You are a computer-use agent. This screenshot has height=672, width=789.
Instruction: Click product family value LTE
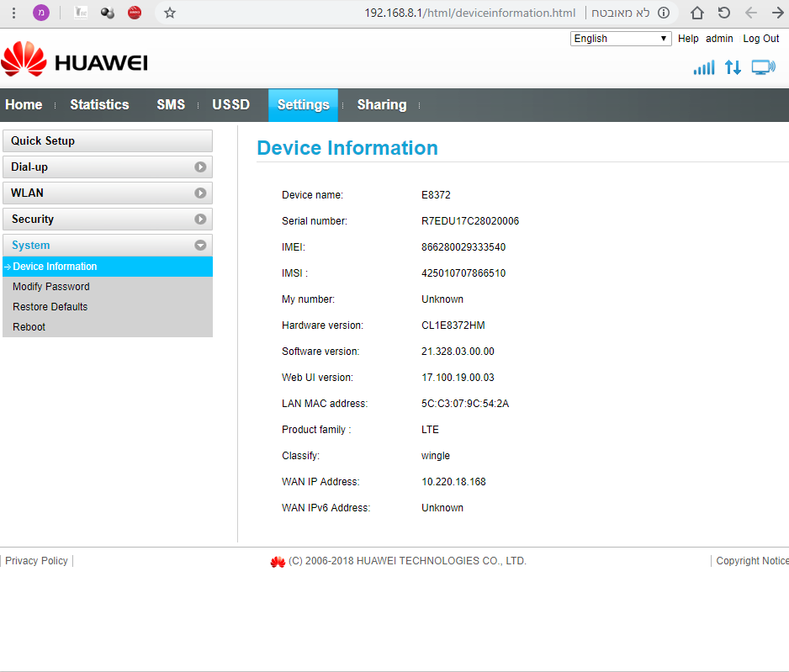coord(430,430)
